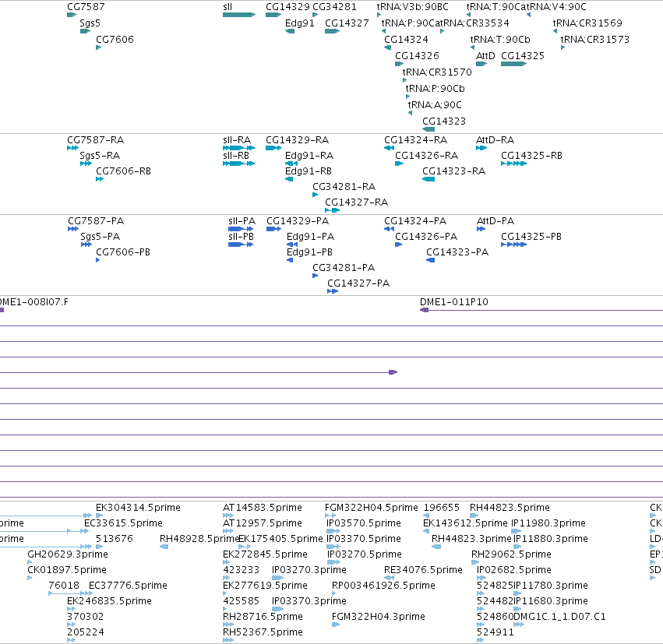Select transcript CG14326-RA
This screenshot has height=644, width=663.
click(427, 156)
